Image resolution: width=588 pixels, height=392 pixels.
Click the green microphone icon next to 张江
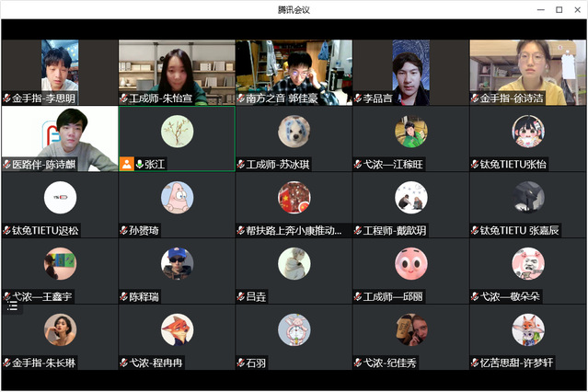pos(140,164)
